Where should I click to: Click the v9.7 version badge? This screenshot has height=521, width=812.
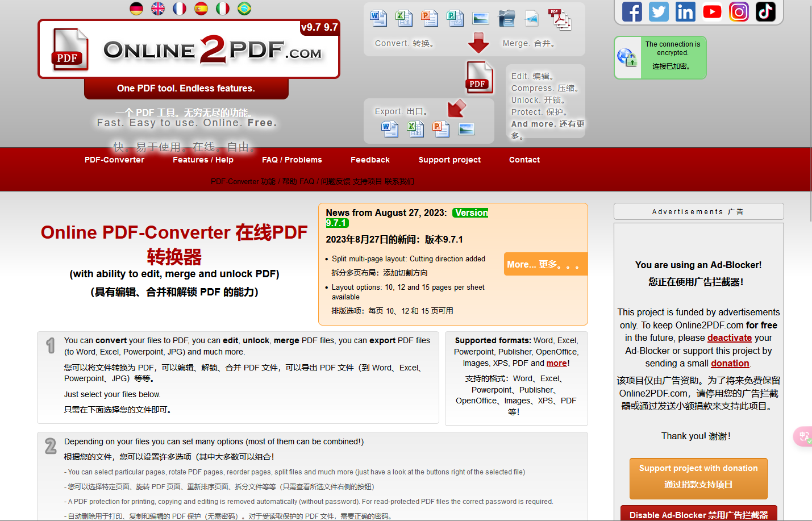pos(319,27)
